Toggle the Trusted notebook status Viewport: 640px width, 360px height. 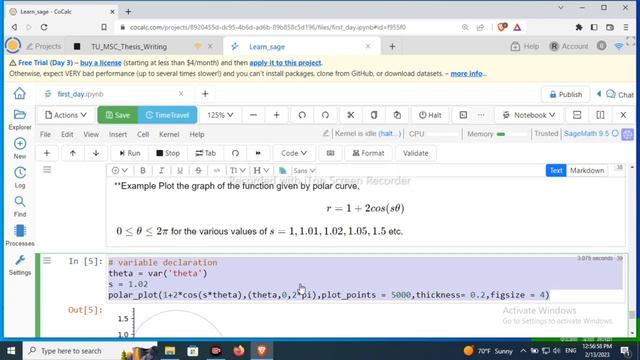pos(546,133)
